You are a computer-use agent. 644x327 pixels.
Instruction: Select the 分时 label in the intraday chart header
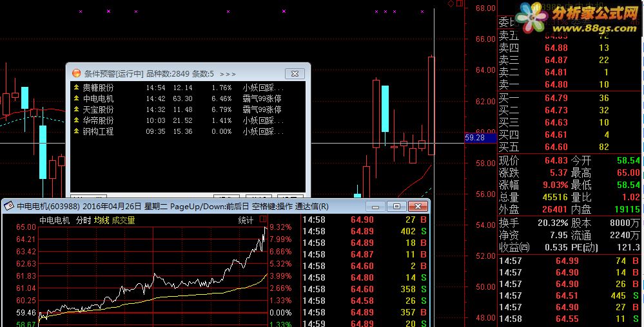tap(83, 220)
